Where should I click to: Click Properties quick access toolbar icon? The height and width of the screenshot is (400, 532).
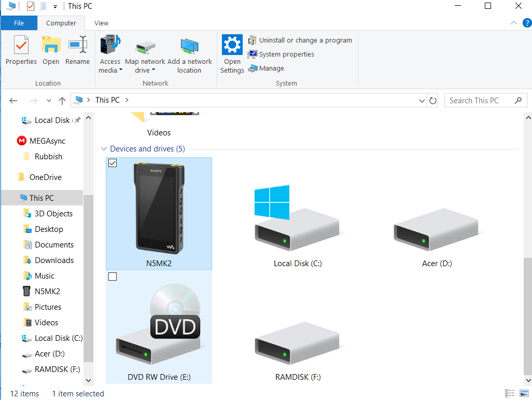point(31,6)
